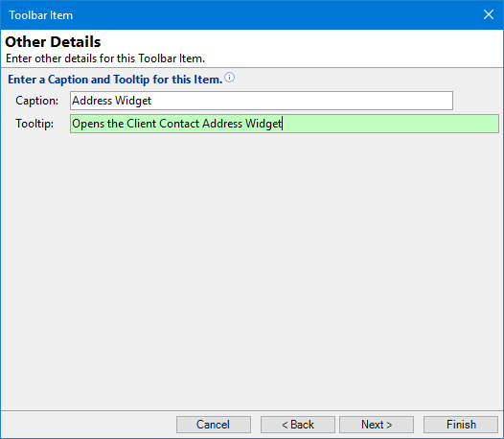This screenshot has height=439, width=504.
Task: Click 'Enter other details for this Toolbar Item.'
Action: [105, 58]
